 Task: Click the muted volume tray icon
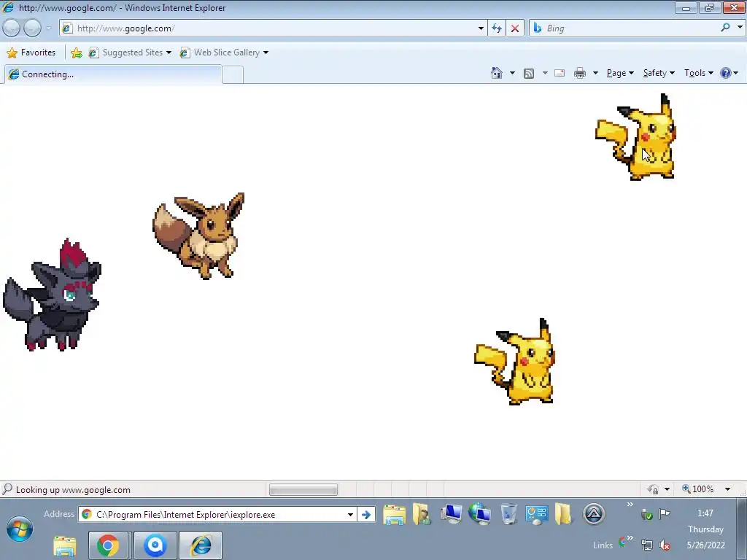pos(665,545)
